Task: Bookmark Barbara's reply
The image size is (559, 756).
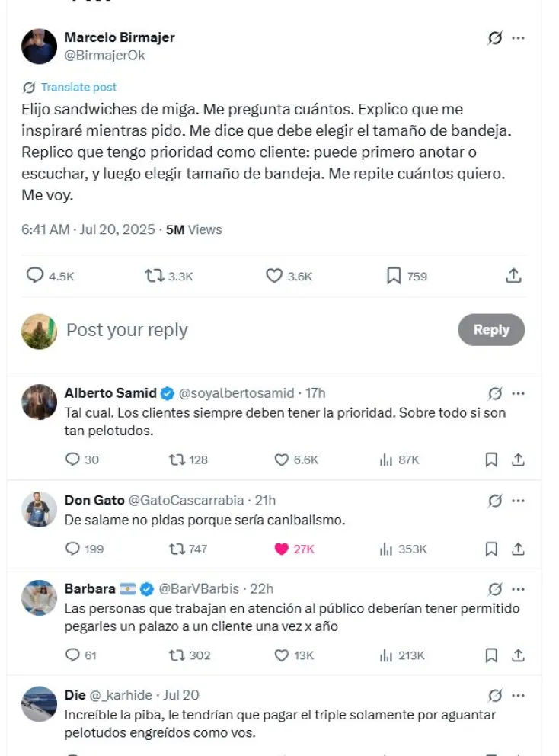Action: coord(491,655)
